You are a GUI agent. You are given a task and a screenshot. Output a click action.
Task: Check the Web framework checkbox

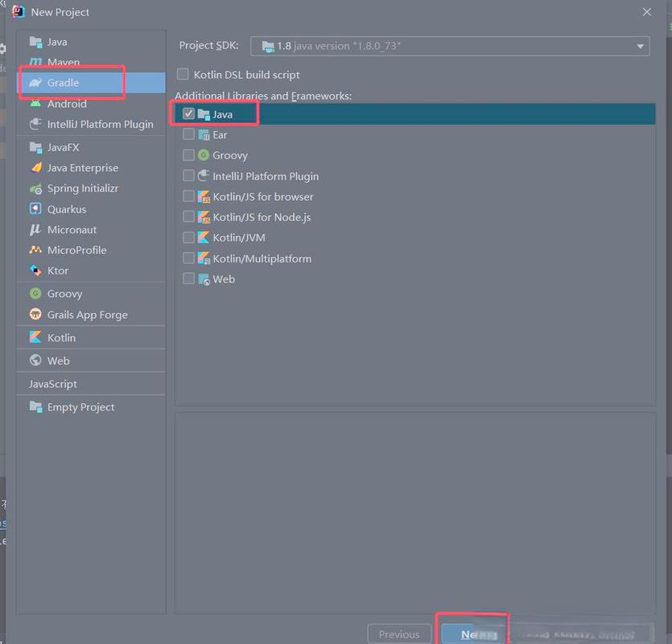[188, 279]
